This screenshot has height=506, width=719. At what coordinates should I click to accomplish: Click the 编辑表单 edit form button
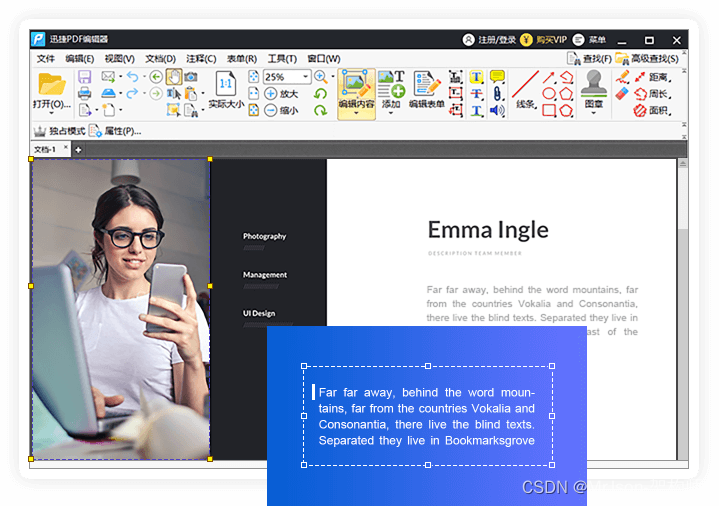[x=426, y=90]
